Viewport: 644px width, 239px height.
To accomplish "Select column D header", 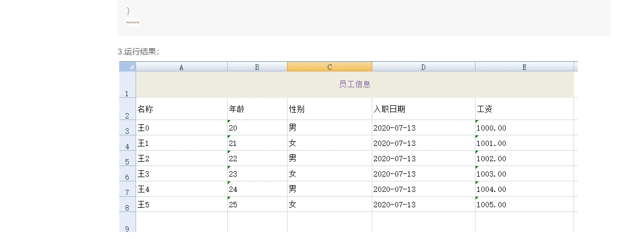I will click(x=424, y=67).
